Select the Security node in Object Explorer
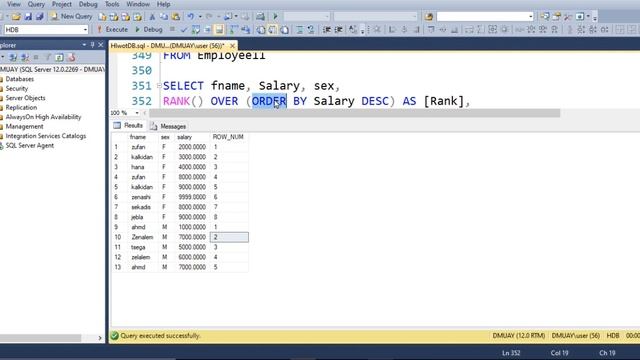The width and height of the screenshot is (640, 360). pos(17,89)
